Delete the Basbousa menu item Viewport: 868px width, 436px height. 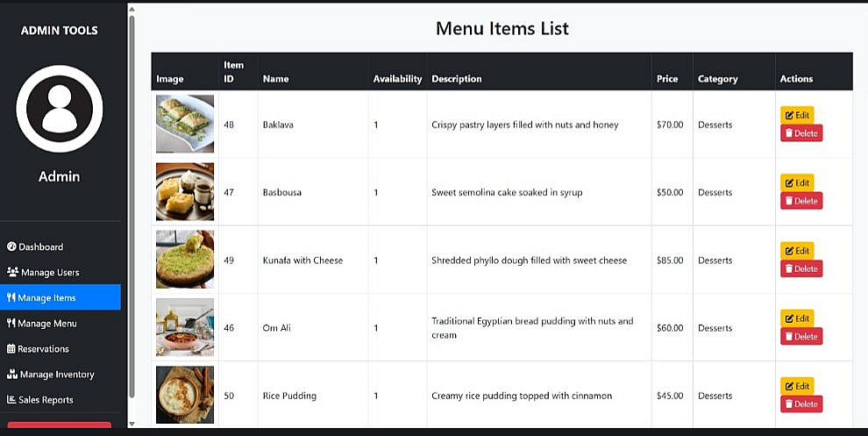pyautogui.click(x=801, y=201)
